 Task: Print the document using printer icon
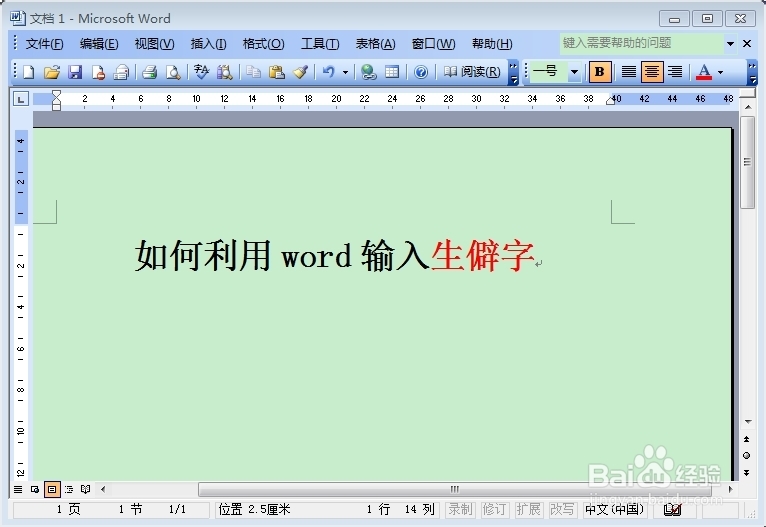(149, 72)
